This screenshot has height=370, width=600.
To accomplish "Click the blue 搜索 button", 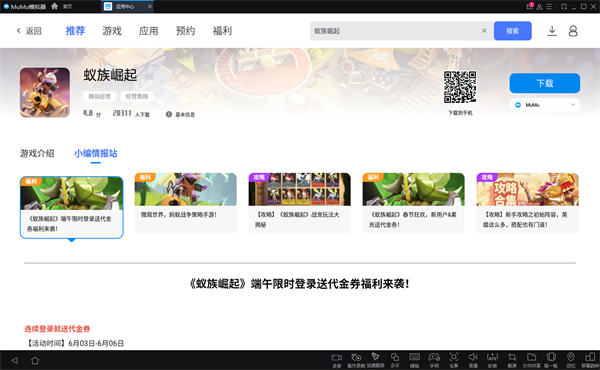I will coord(512,31).
